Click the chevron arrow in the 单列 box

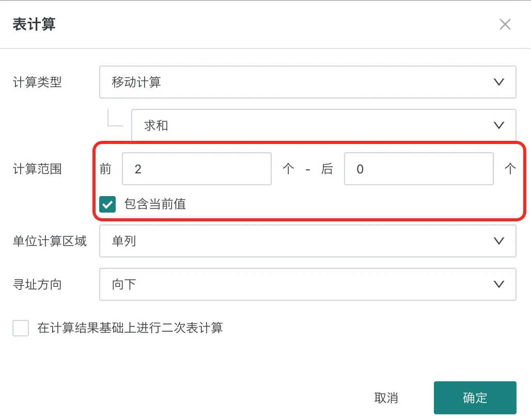pos(498,241)
